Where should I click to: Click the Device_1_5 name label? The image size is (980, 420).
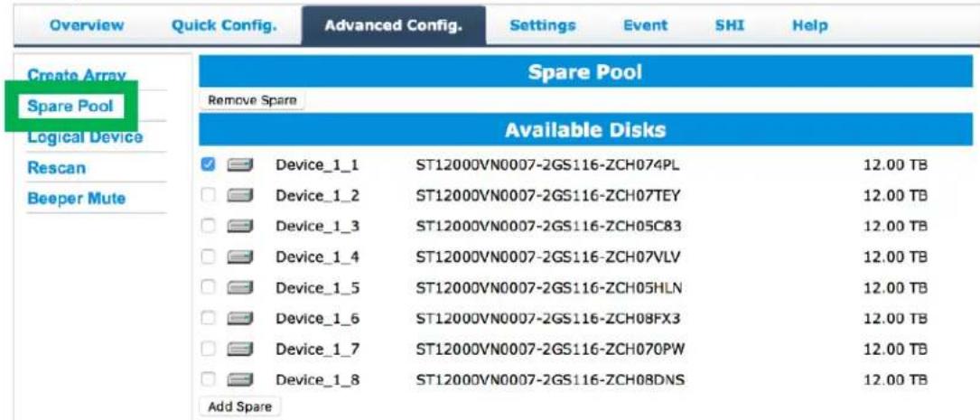click(318, 287)
